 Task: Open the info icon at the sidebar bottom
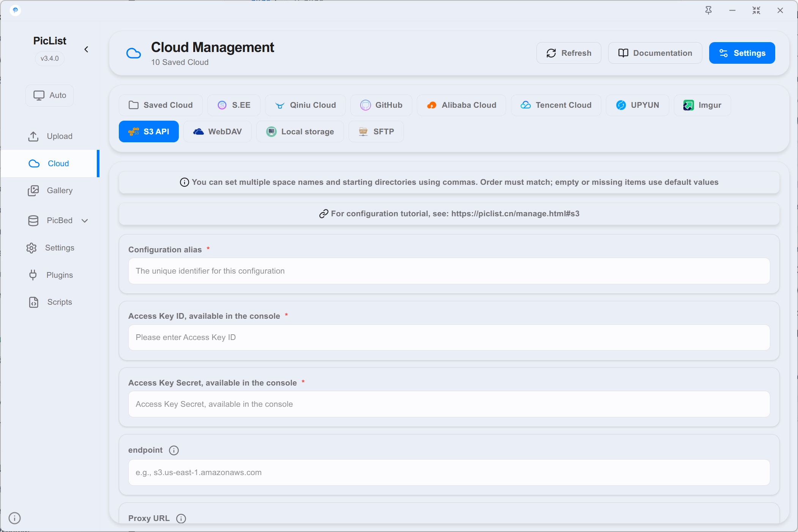pyautogui.click(x=14, y=518)
